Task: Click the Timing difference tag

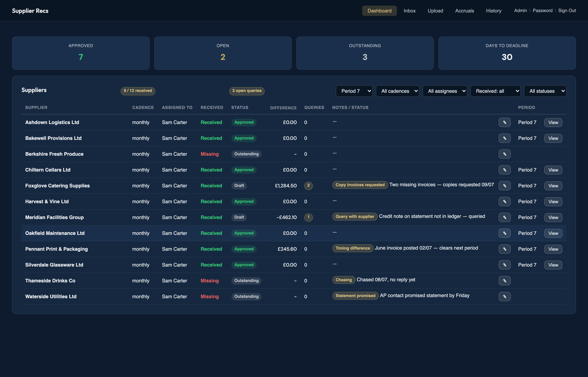Action: 353,248
